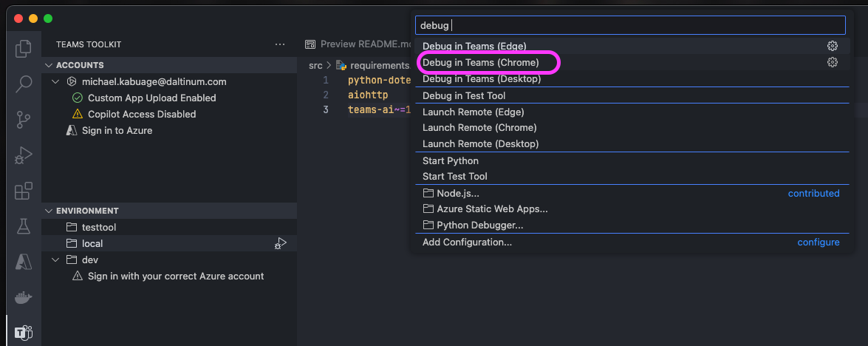This screenshot has width=868, height=346.
Task: Open the Extensions view in activity bar
Action: pyautogui.click(x=23, y=191)
